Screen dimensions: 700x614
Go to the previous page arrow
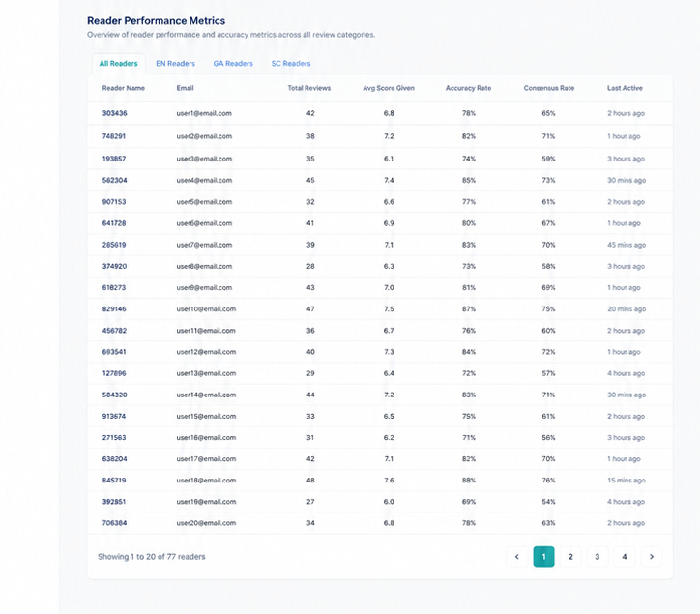click(517, 556)
